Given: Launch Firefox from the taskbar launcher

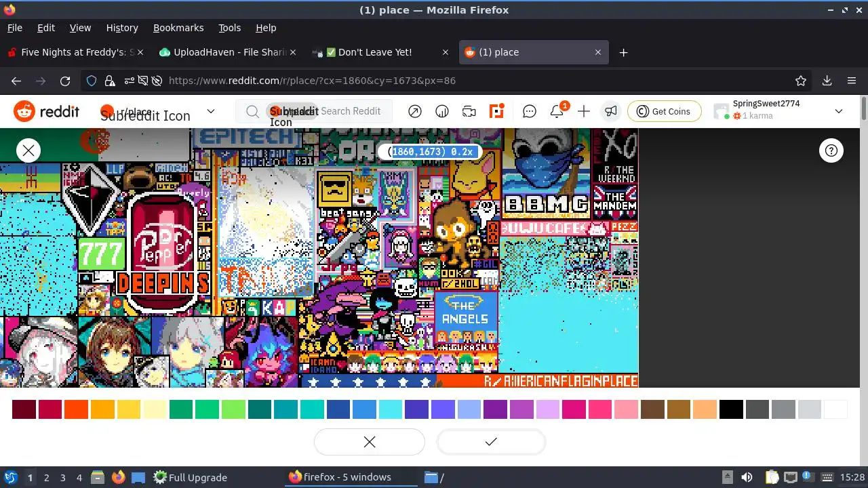Looking at the screenshot, I should [118, 477].
